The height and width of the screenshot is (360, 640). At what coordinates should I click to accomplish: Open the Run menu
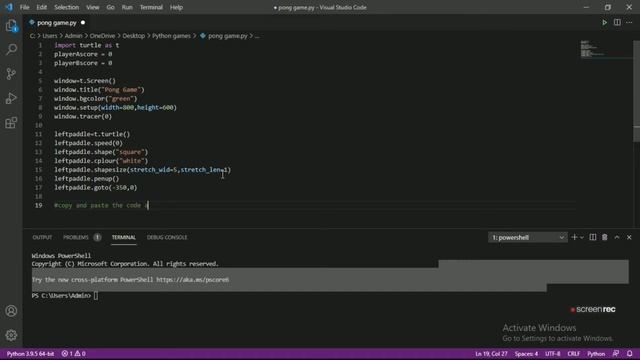point(127,7)
